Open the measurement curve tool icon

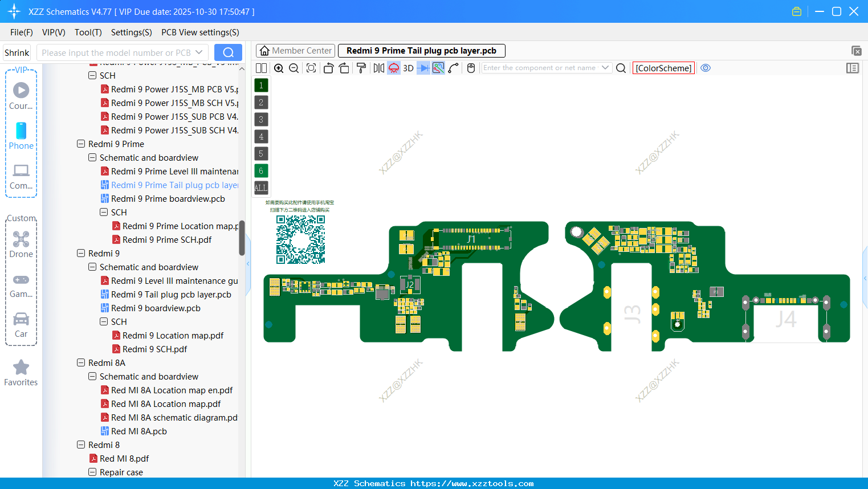tap(452, 68)
